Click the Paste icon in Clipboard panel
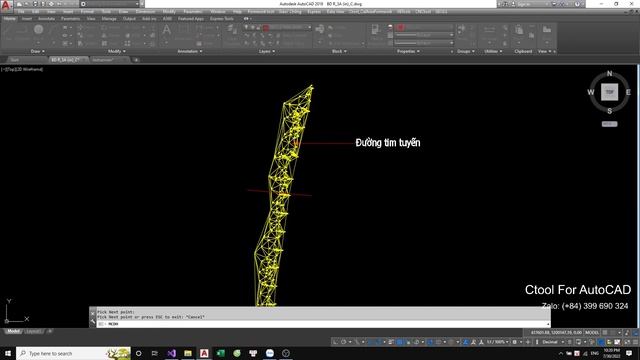The image size is (640, 360). [x=519, y=29]
